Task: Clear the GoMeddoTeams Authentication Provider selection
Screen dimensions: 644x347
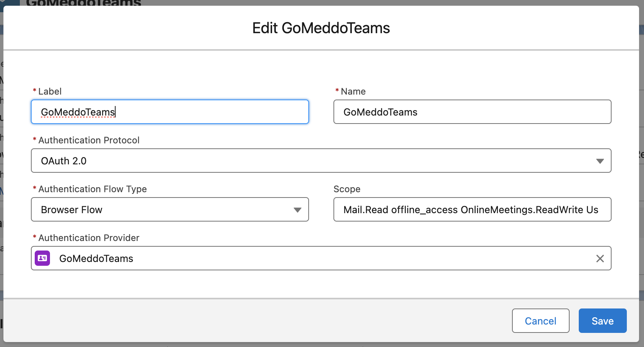Action: tap(600, 259)
